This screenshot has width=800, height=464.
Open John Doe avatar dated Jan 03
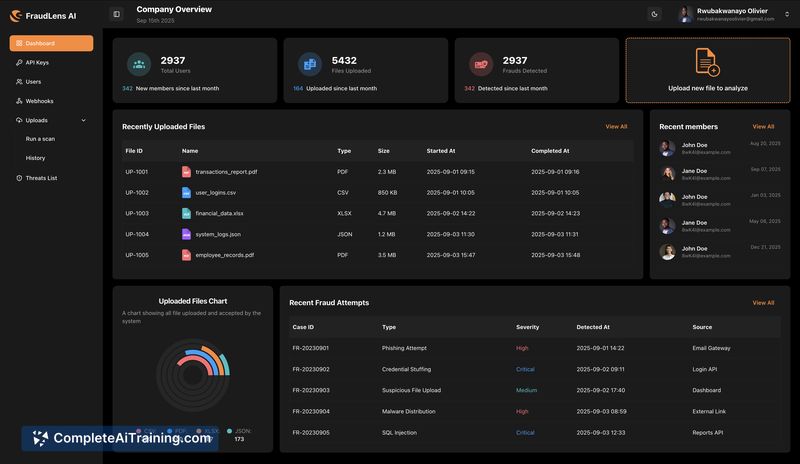click(x=667, y=200)
